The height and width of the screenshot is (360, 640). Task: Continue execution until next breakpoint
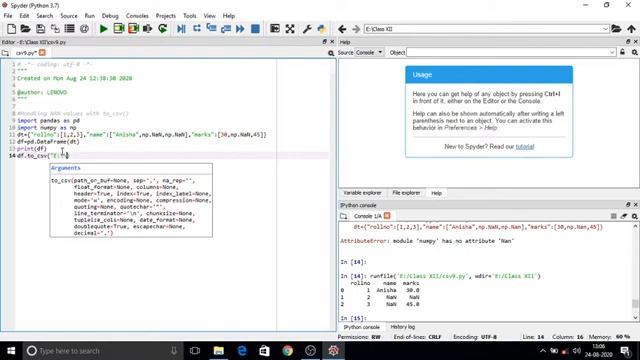click(240, 29)
